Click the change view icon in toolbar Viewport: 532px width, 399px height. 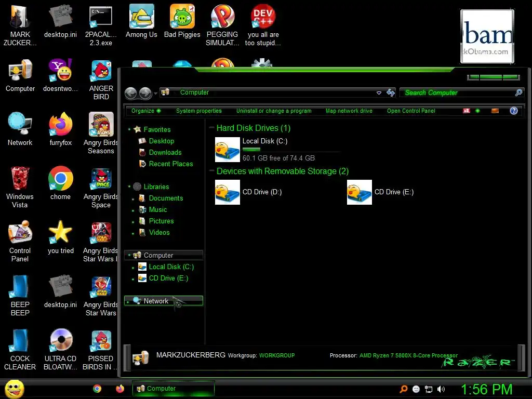coord(467,111)
